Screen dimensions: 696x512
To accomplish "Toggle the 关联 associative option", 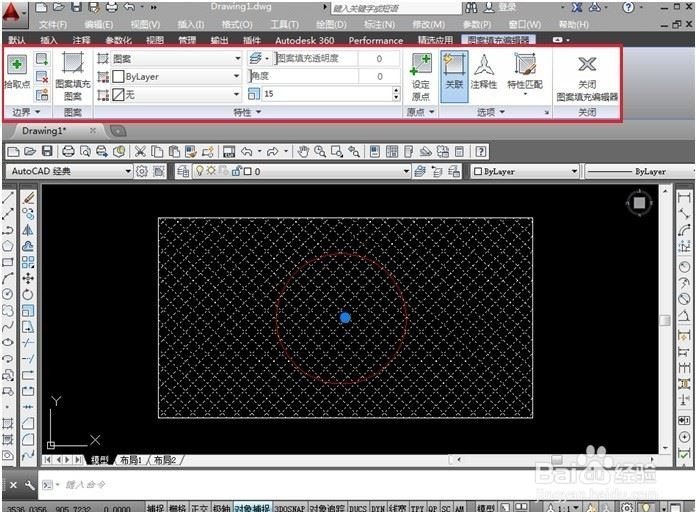I will click(x=454, y=76).
